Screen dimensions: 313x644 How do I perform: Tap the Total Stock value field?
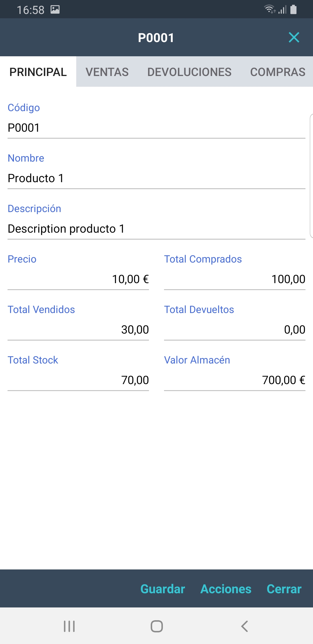tap(78, 380)
